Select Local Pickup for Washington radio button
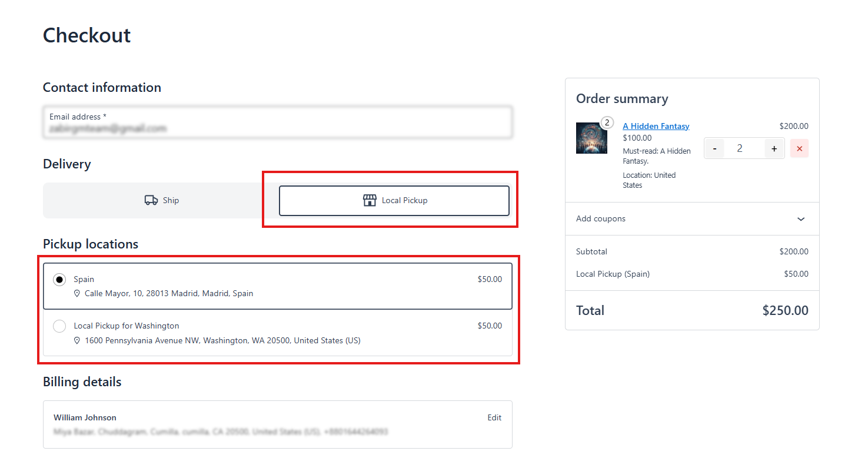 click(59, 326)
